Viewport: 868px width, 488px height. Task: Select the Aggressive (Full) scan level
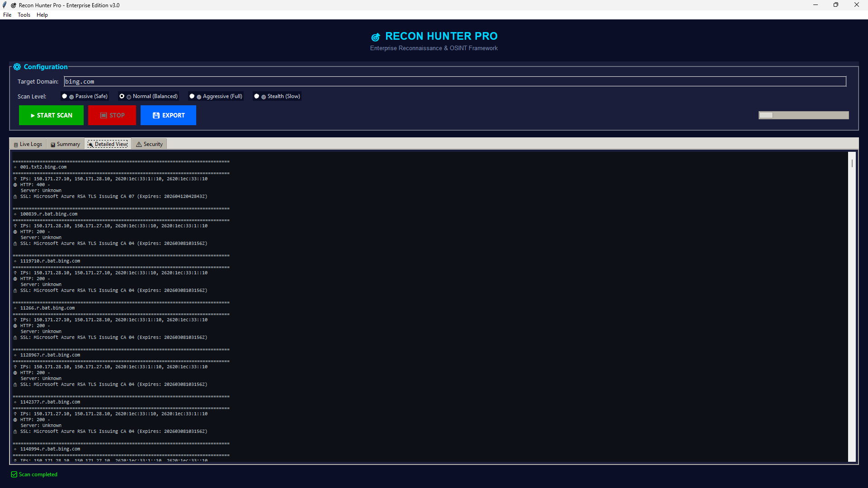tap(192, 96)
